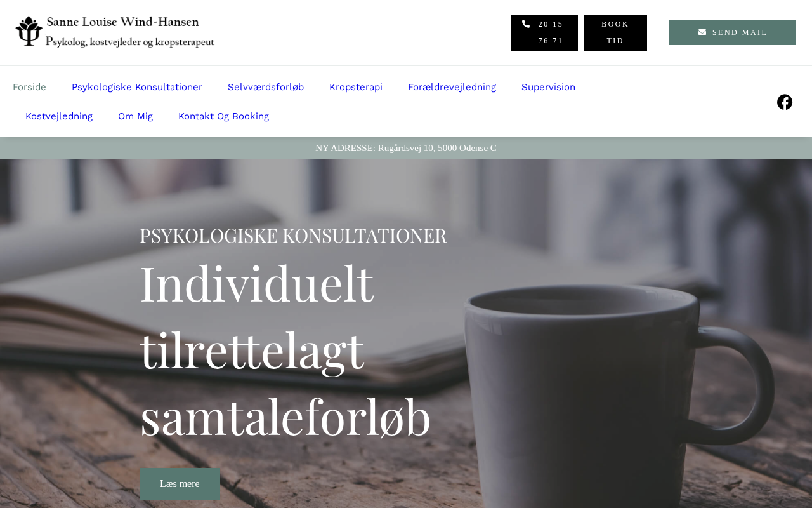Call the number 20 15 76 71

pyautogui.click(x=544, y=32)
